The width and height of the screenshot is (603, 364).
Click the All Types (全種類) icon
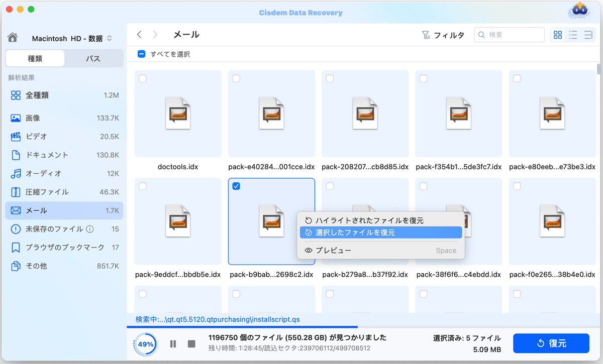tap(16, 95)
